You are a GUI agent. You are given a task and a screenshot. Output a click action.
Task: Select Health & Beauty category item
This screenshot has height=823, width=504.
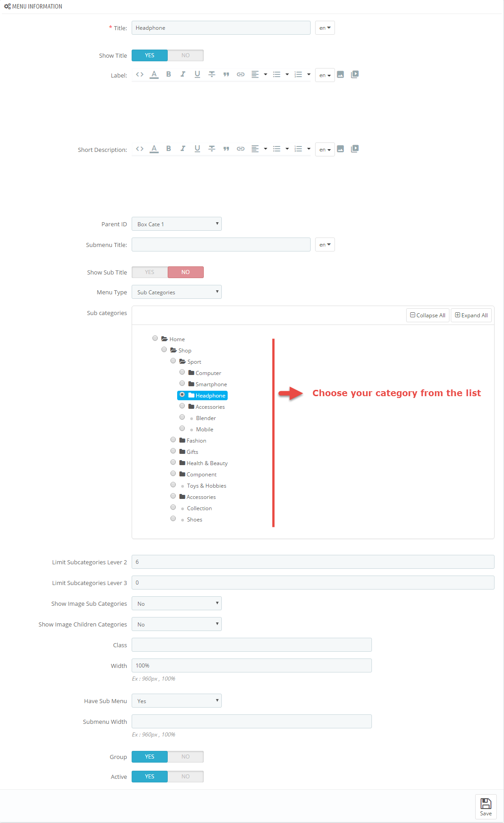click(203, 463)
